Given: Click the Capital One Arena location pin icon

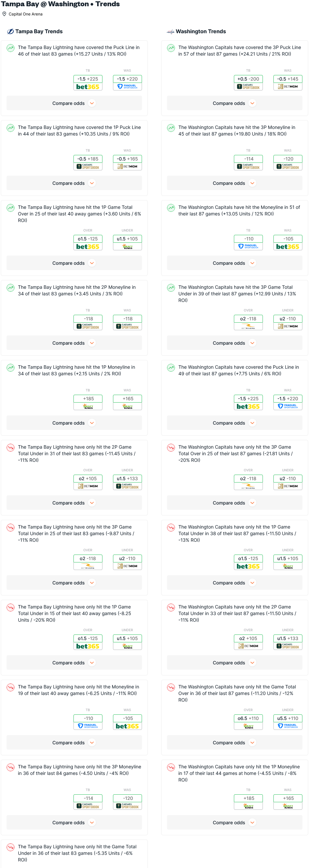Looking at the screenshot, I should point(4,14).
